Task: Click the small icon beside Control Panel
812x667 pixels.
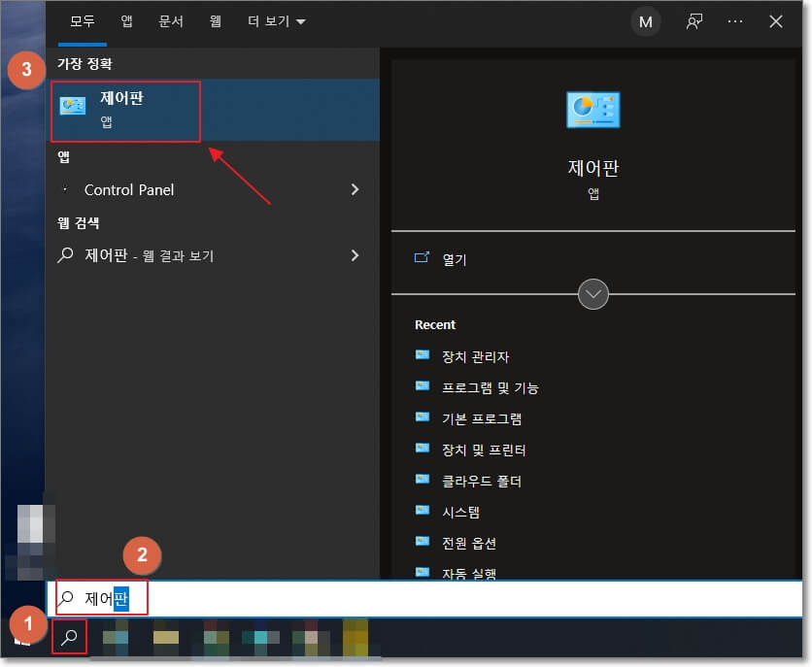Action: tap(65, 189)
